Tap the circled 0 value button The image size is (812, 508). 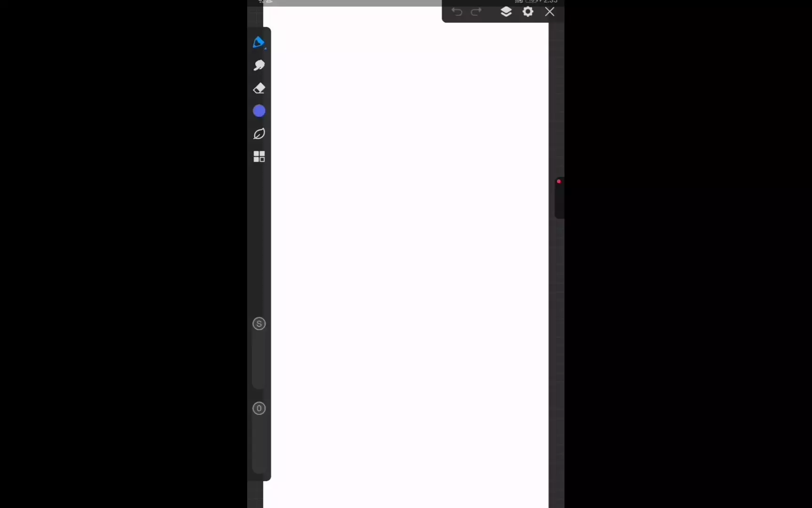point(259,408)
